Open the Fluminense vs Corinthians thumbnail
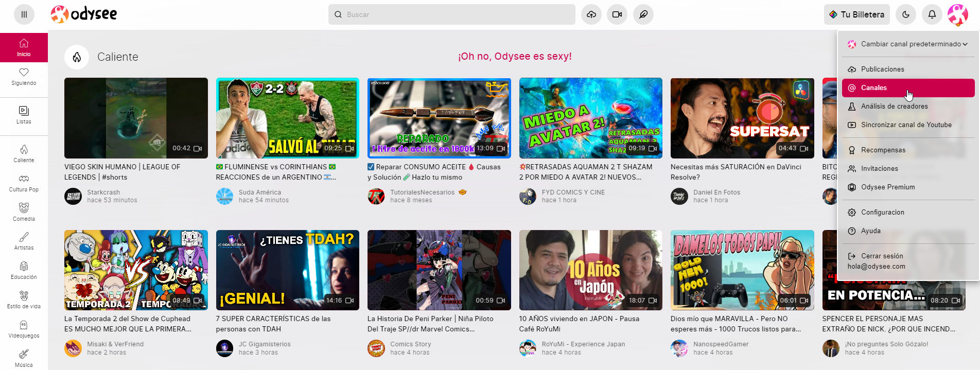Viewport: 980px width, 370px height. pos(287,118)
